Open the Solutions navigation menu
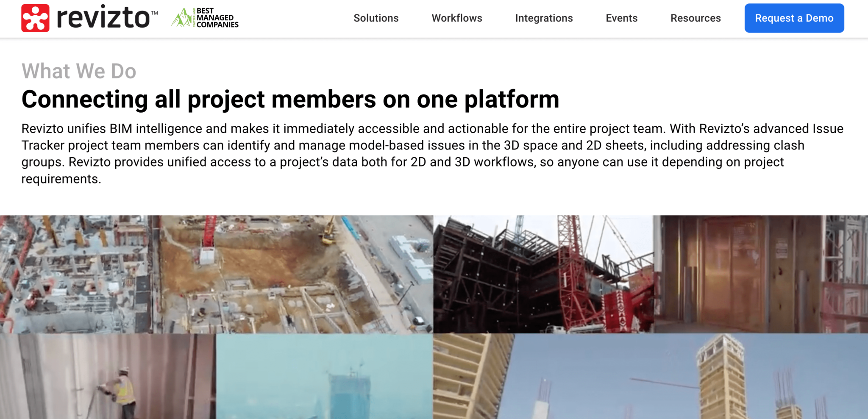 [376, 18]
